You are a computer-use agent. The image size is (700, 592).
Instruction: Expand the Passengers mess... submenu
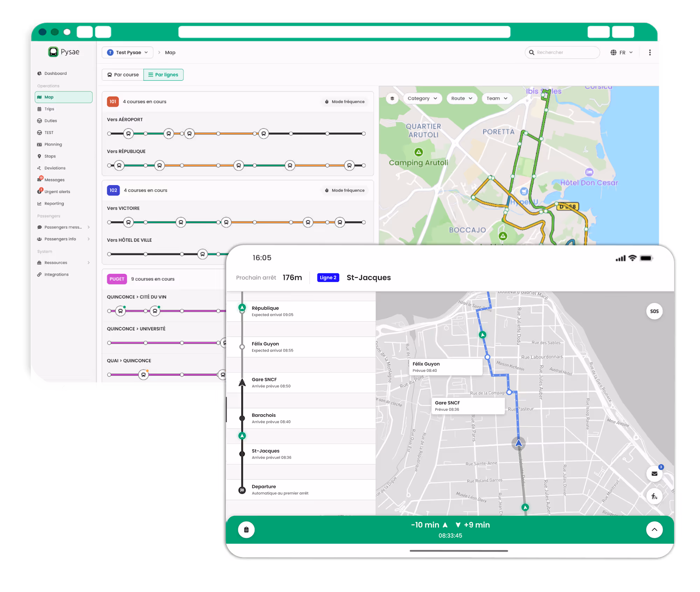(63, 227)
